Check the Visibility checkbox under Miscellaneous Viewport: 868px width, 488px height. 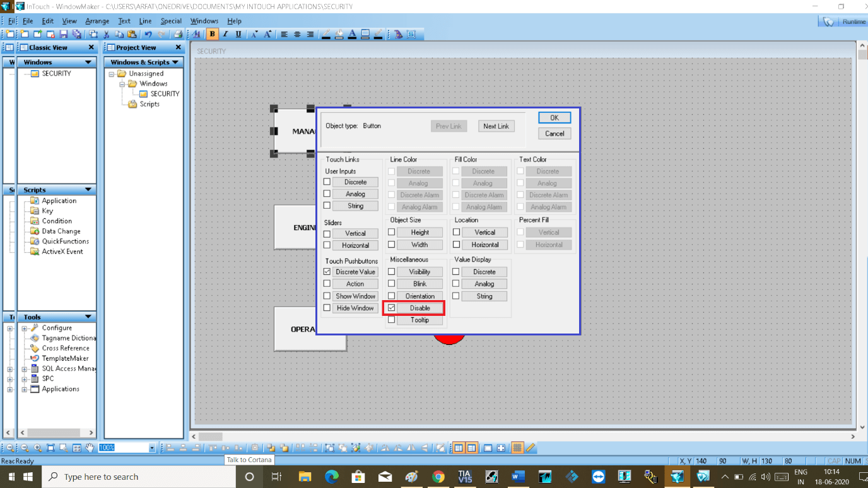click(x=392, y=272)
